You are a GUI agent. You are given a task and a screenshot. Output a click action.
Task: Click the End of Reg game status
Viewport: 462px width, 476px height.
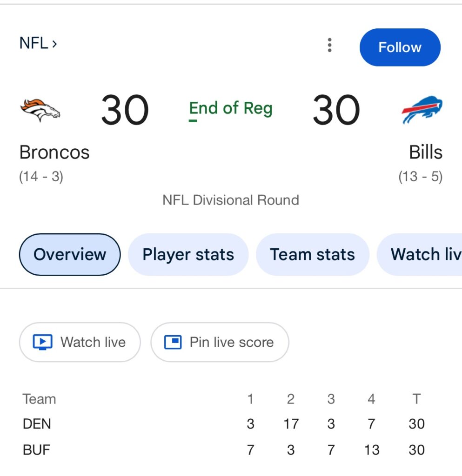pyautogui.click(x=231, y=109)
